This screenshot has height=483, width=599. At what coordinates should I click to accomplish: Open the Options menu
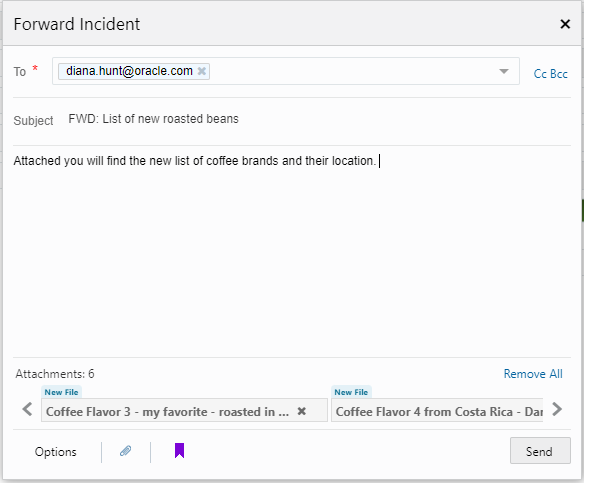click(56, 452)
